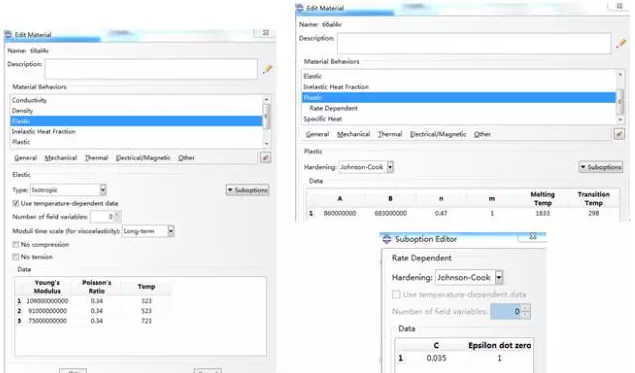
Task: Enable Use temperature-dependent data in Elastic section
Action: pyautogui.click(x=16, y=203)
